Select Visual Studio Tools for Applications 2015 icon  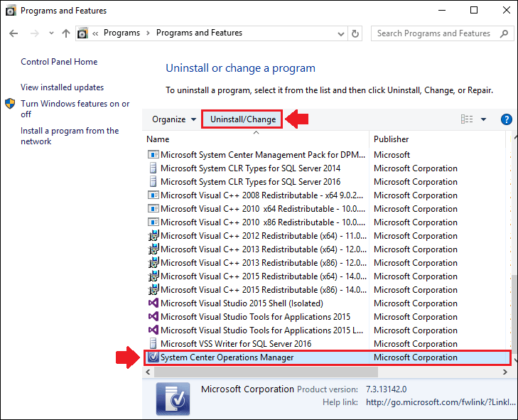coord(153,316)
